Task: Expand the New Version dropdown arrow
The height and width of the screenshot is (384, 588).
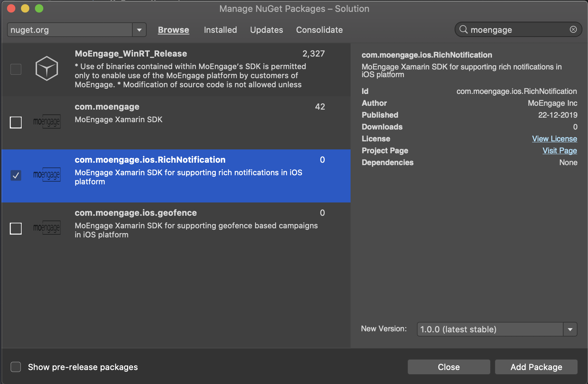Action: (x=570, y=329)
